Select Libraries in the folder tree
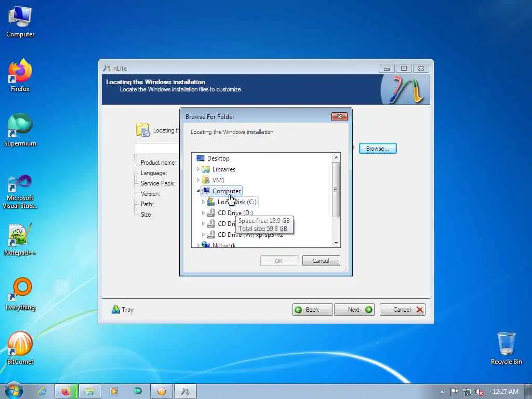Screen dimensions: 532x399 click(223, 169)
